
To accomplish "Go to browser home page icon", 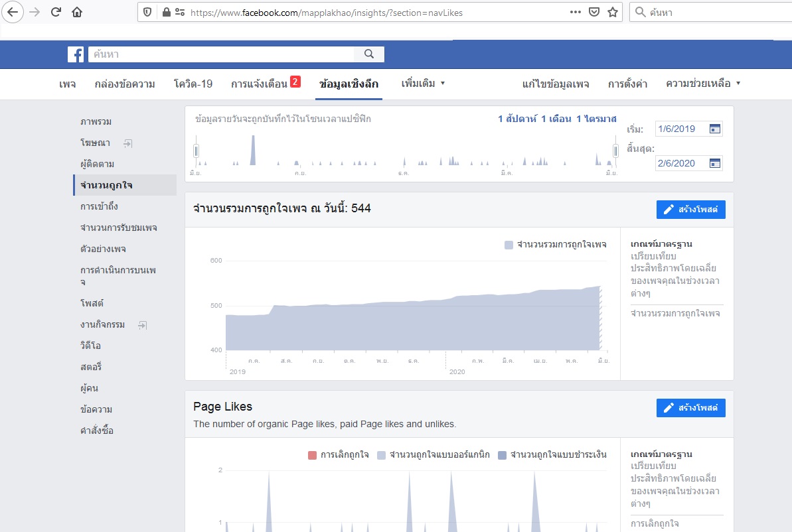I will click(x=77, y=12).
